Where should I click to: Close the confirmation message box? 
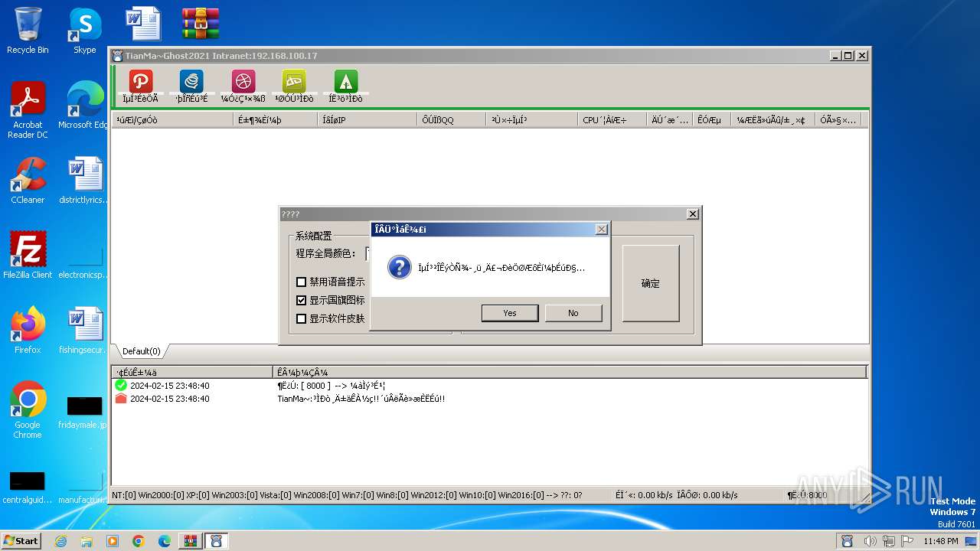[601, 229]
